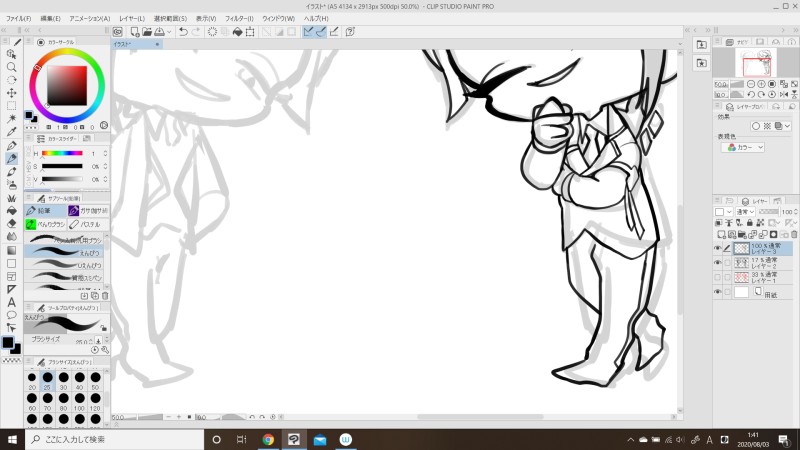
Task: Open the 編集(E) menu
Action: click(51, 18)
